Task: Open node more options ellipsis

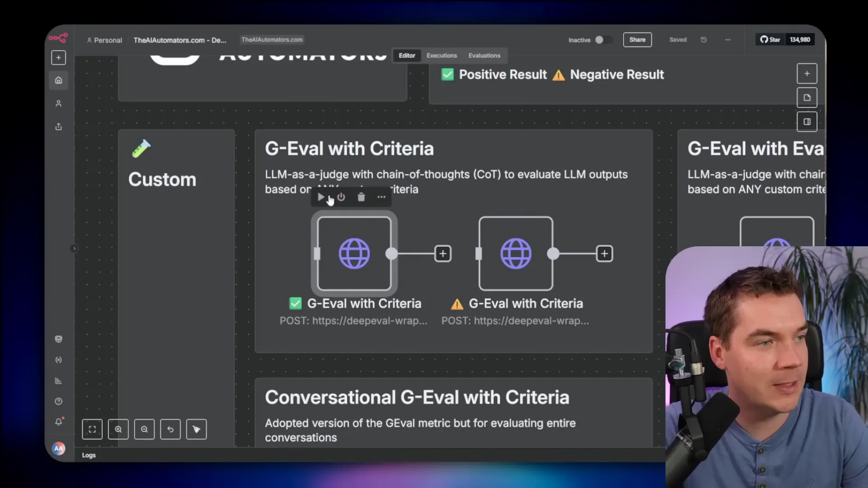Action: (382, 197)
